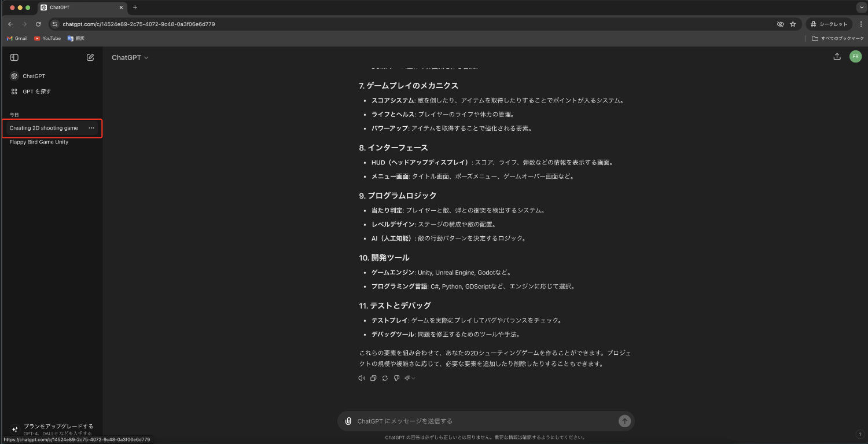This screenshot has width=868, height=444.
Task: Send the message with the arrow button
Action: (x=624, y=421)
